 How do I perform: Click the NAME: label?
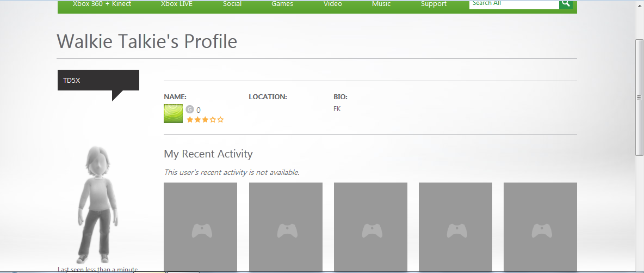click(175, 97)
